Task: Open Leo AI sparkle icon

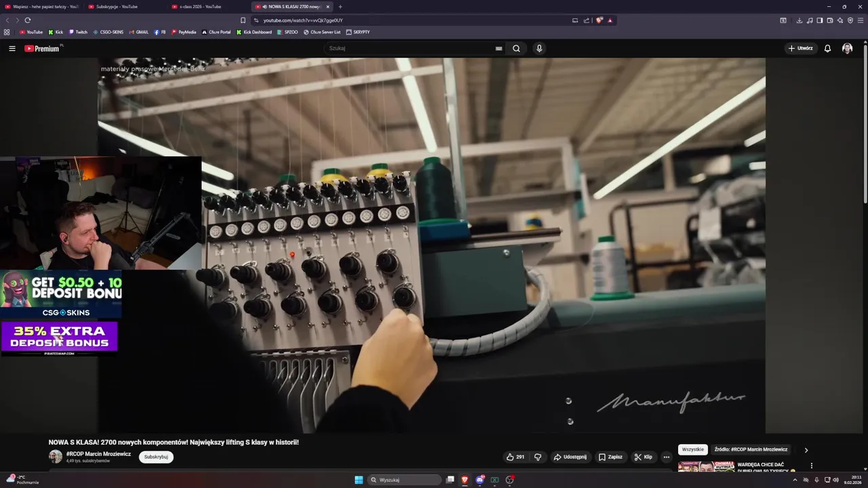Action: point(840,20)
